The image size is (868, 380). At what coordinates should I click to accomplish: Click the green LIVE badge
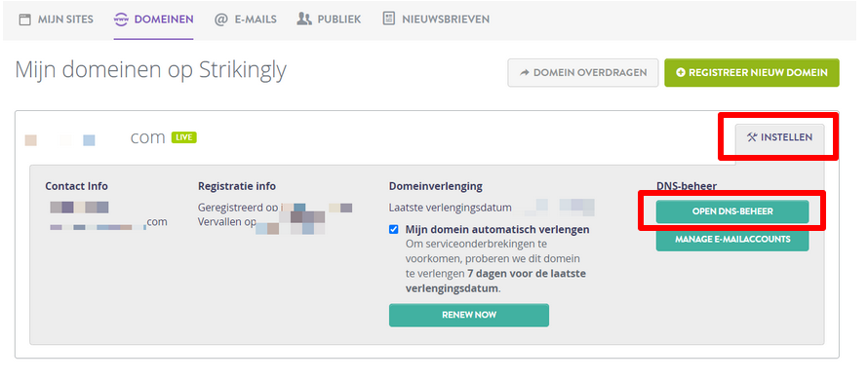click(183, 137)
